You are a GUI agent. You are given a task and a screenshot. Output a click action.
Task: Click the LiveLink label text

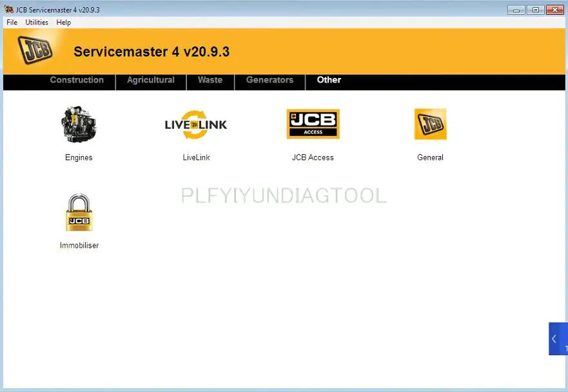196,157
